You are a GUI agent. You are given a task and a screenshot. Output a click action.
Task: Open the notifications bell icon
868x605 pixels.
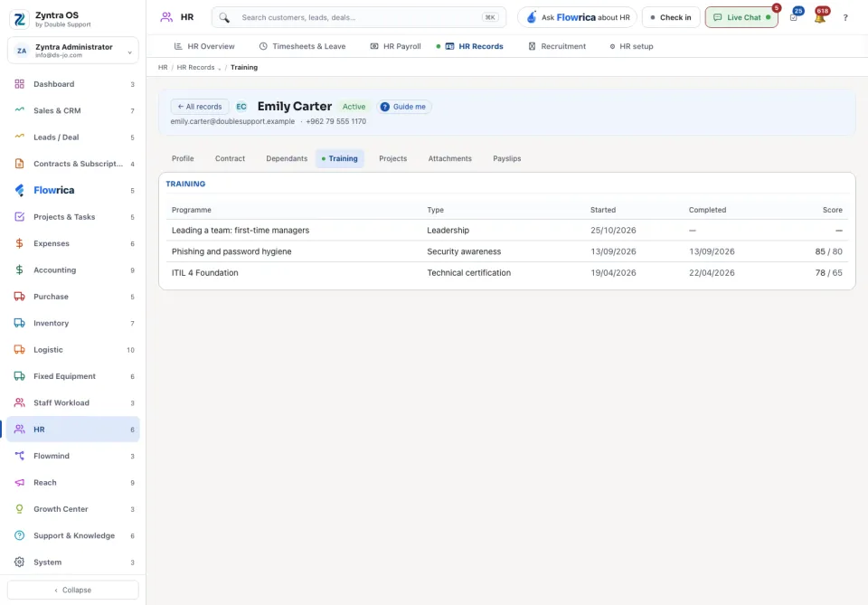click(820, 18)
